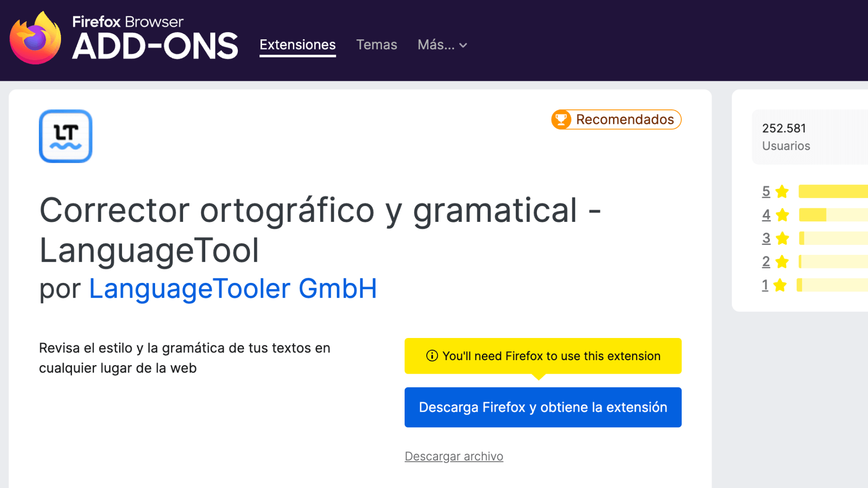
Task: Click the LanguageTool LT extension icon
Action: pyautogui.click(x=66, y=136)
